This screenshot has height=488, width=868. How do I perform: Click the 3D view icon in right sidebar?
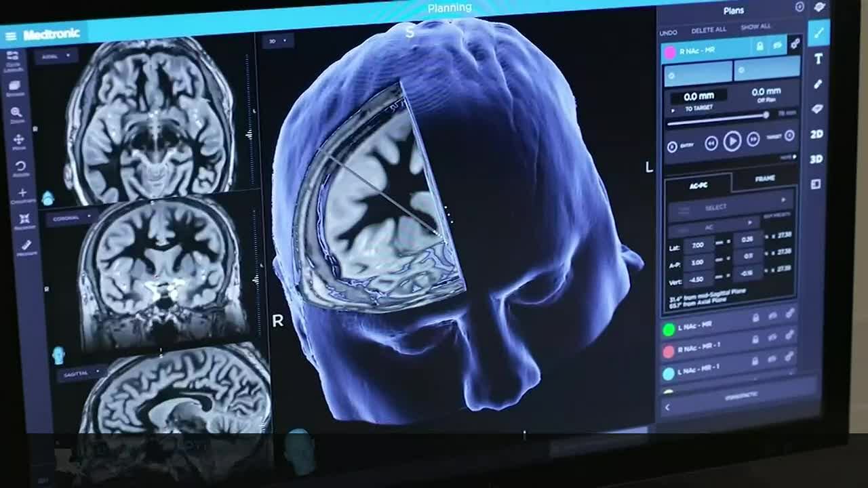click(816, 159)
